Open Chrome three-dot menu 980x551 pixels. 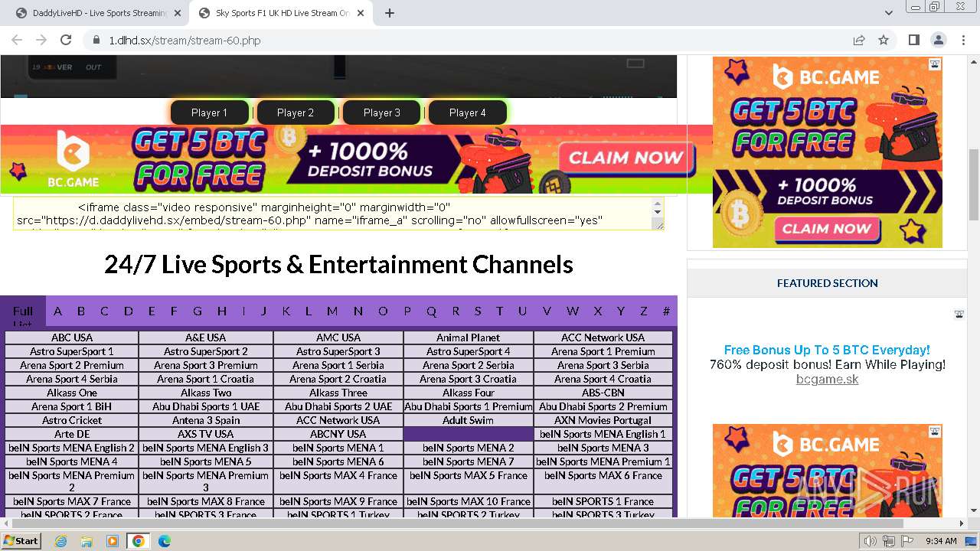[962, 40]
